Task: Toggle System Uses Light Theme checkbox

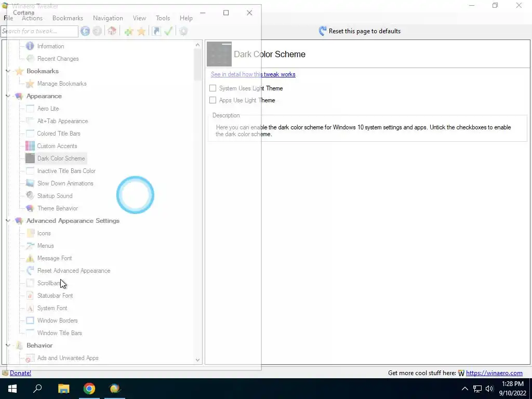Action: pyautogui.click(x=212, y=88)
